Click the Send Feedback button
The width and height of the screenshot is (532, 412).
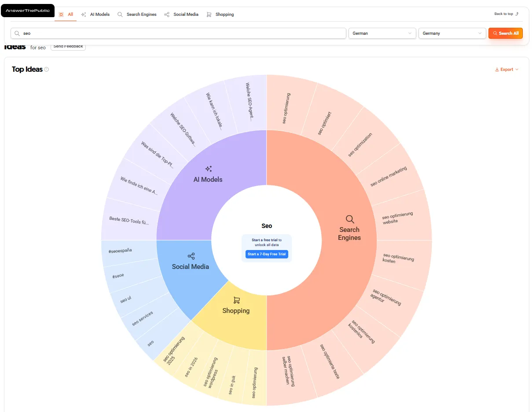[68, 47]
